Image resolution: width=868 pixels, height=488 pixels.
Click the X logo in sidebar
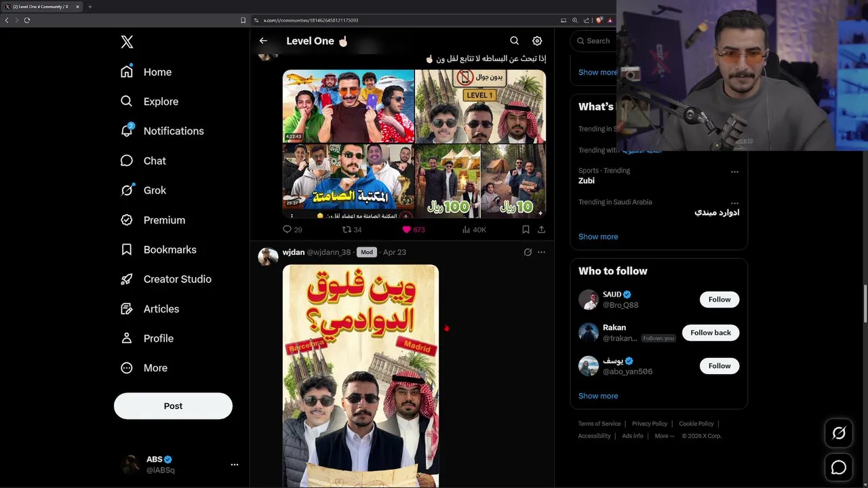(x=127, y=42)
